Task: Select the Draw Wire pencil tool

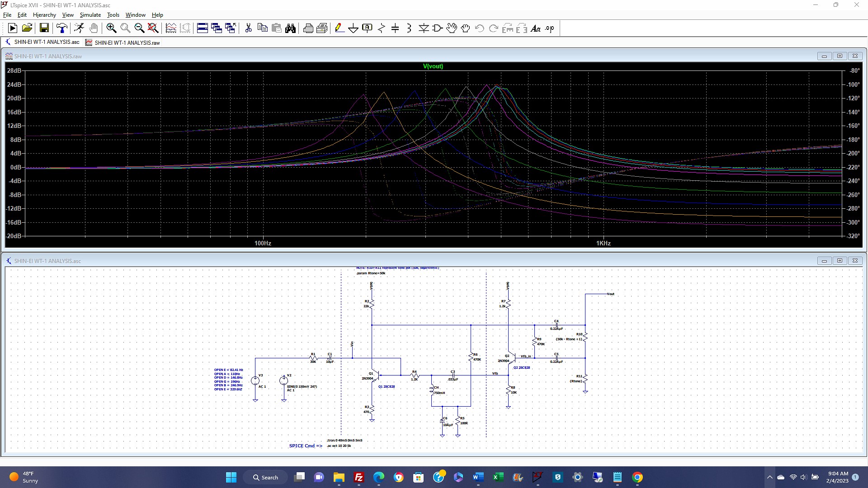Action: click(x=339, y=28)
